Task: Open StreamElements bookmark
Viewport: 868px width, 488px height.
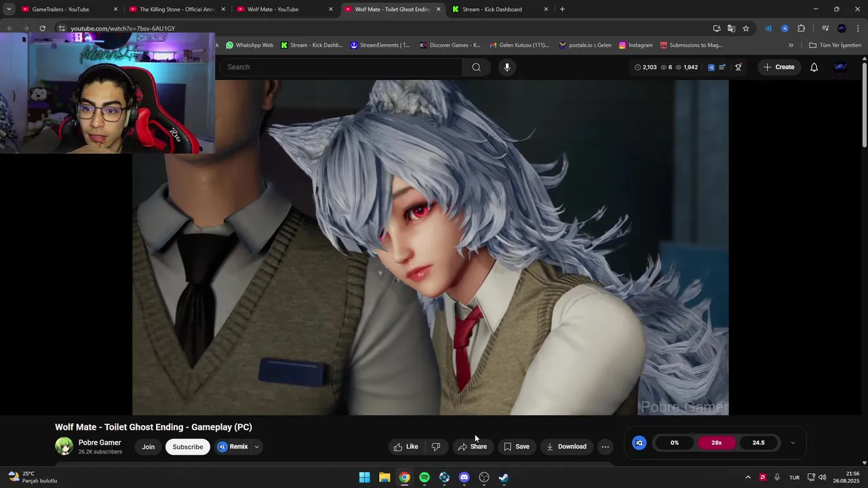Action: (x=380, y=45)
